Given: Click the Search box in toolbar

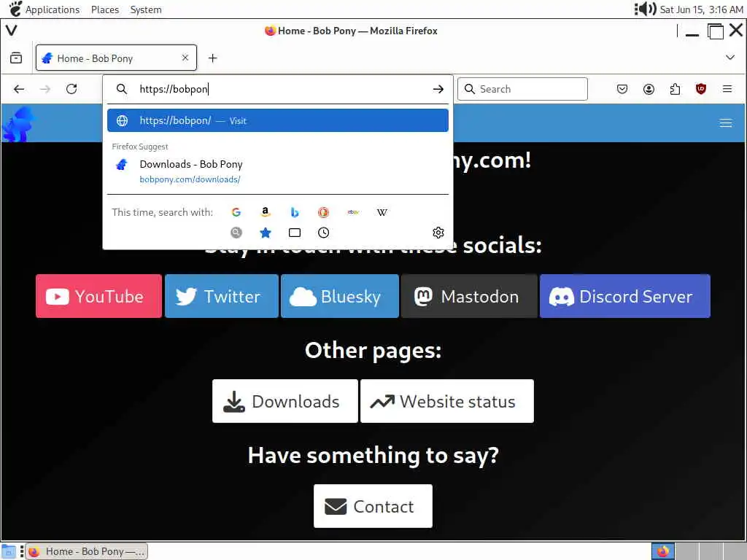Looking at the screenshot, I should click(522, 89).
